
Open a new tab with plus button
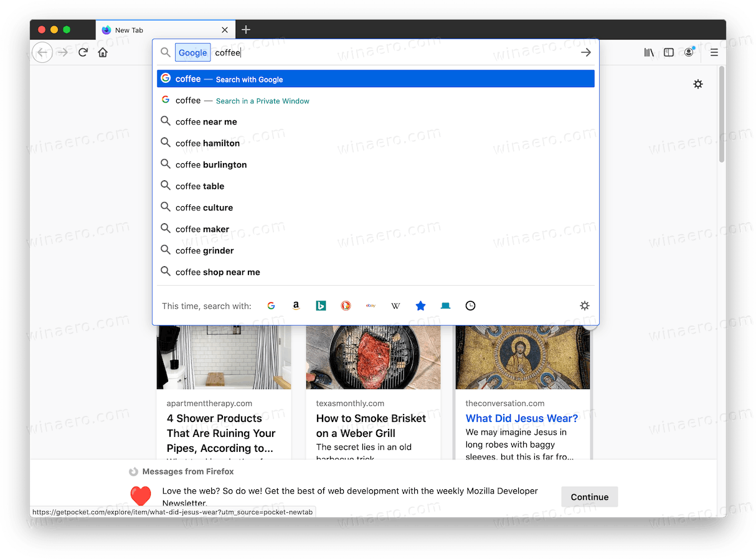coord(246,29)
